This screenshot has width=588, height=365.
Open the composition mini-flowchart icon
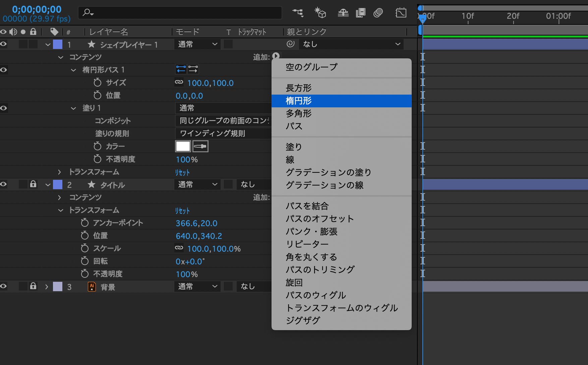click(298, 13)
